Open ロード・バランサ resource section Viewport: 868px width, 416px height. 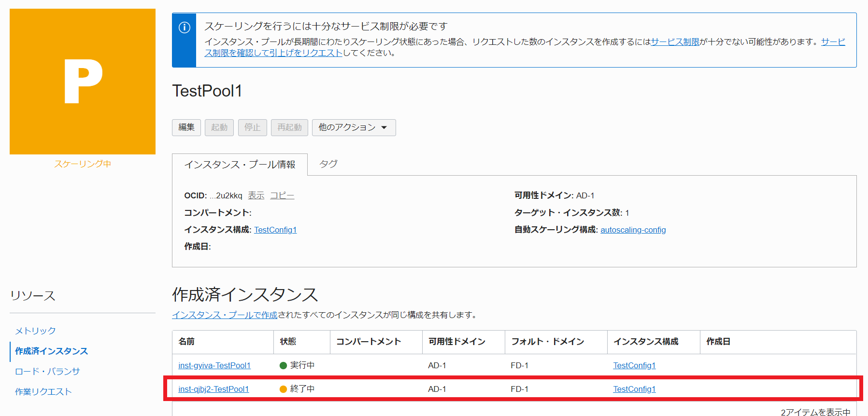(47, 371)
